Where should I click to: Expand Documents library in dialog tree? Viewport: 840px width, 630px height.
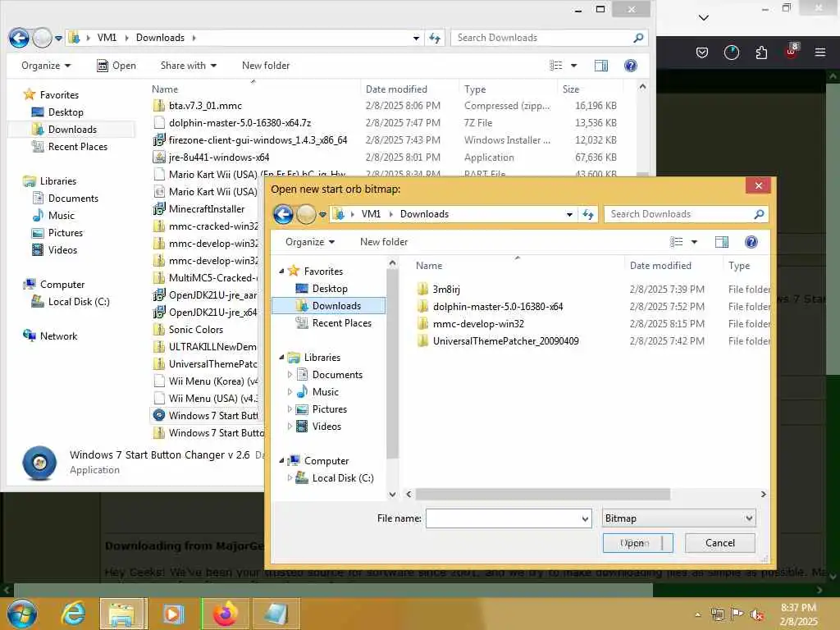(x=290, y=374)
